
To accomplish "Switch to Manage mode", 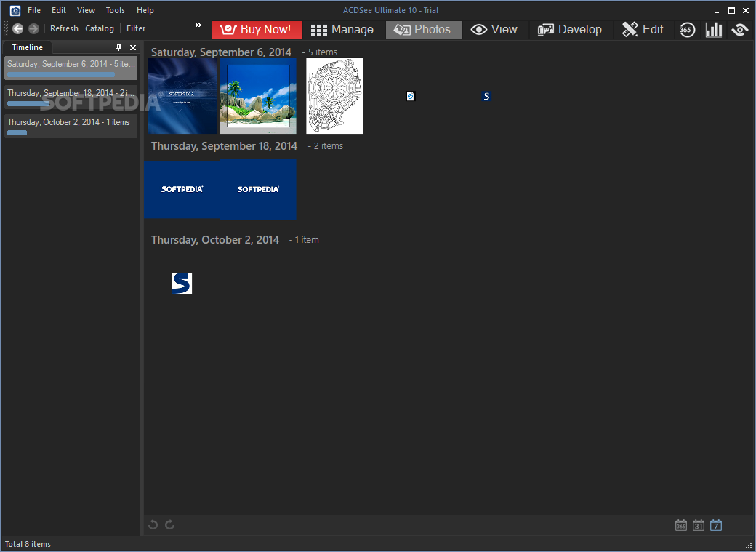I will pos(342,29).
